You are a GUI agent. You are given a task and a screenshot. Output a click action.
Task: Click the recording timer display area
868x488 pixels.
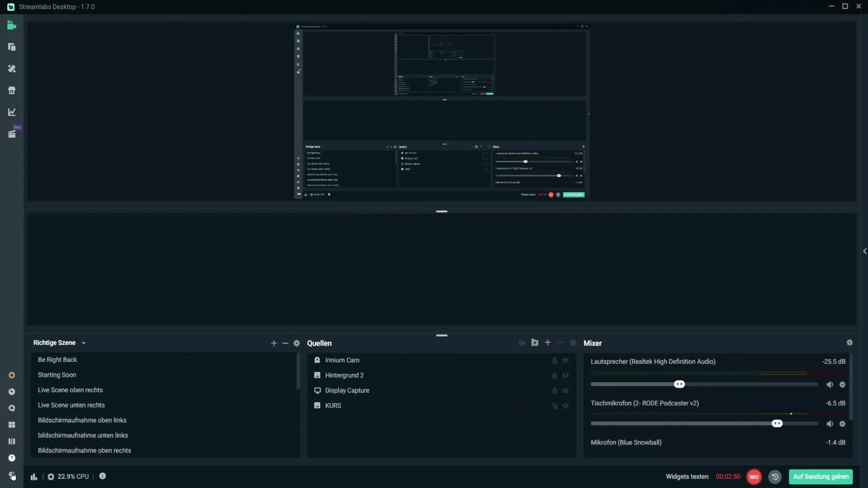click(x=728, y=476)
